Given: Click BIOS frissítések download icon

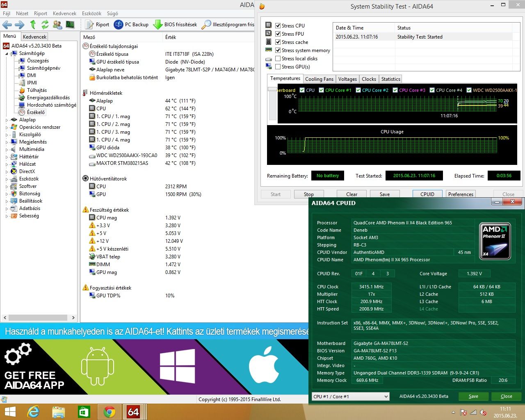Looking at the screenshot, I should (x=157, y=25).
